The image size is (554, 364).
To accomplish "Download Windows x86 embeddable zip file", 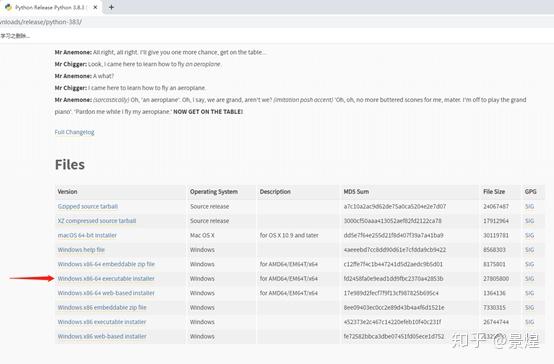I will (102, 307).
